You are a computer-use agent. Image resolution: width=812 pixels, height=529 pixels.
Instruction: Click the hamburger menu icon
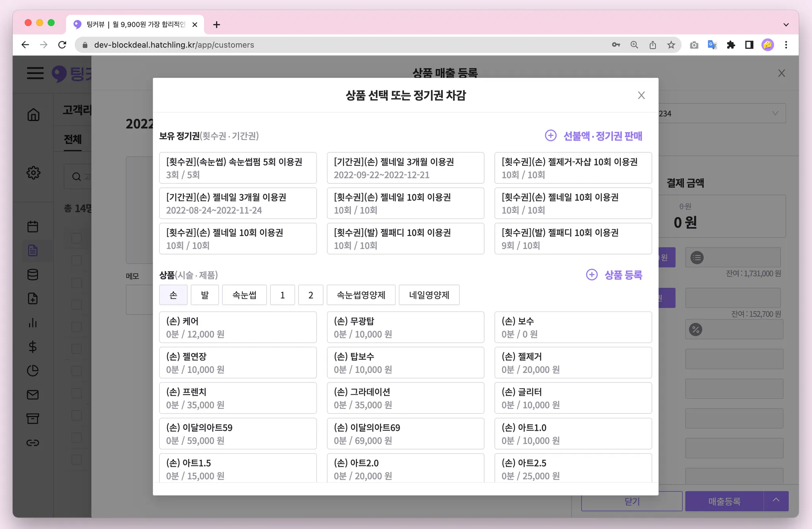point(35,73)
